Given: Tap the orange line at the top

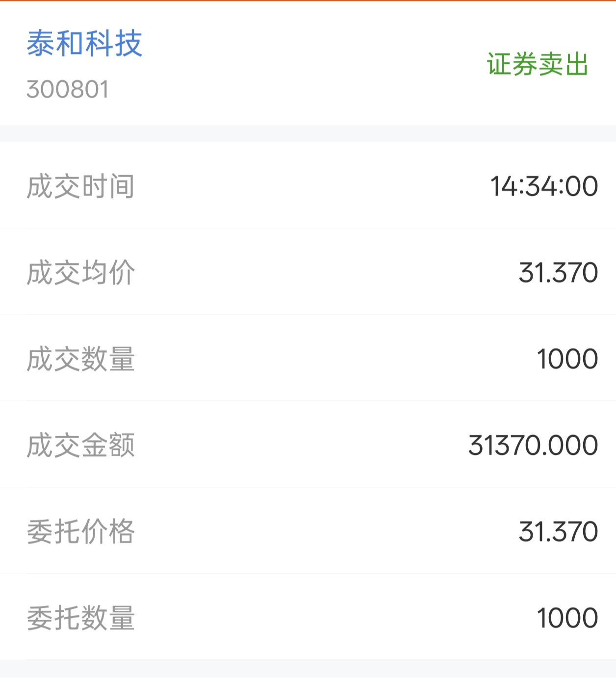Looking at the screenshot, I should pos(308,0).
